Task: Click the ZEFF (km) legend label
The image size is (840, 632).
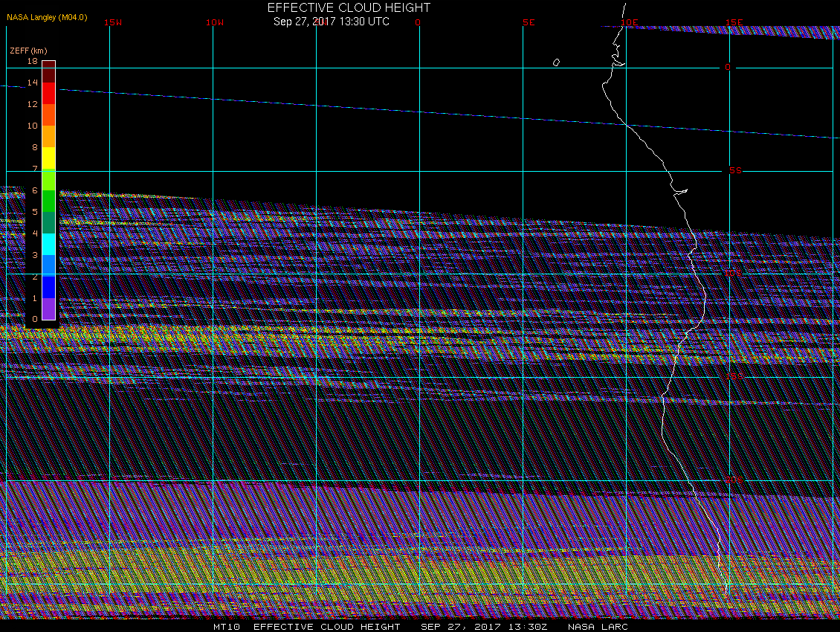Action: click(28, 51)
